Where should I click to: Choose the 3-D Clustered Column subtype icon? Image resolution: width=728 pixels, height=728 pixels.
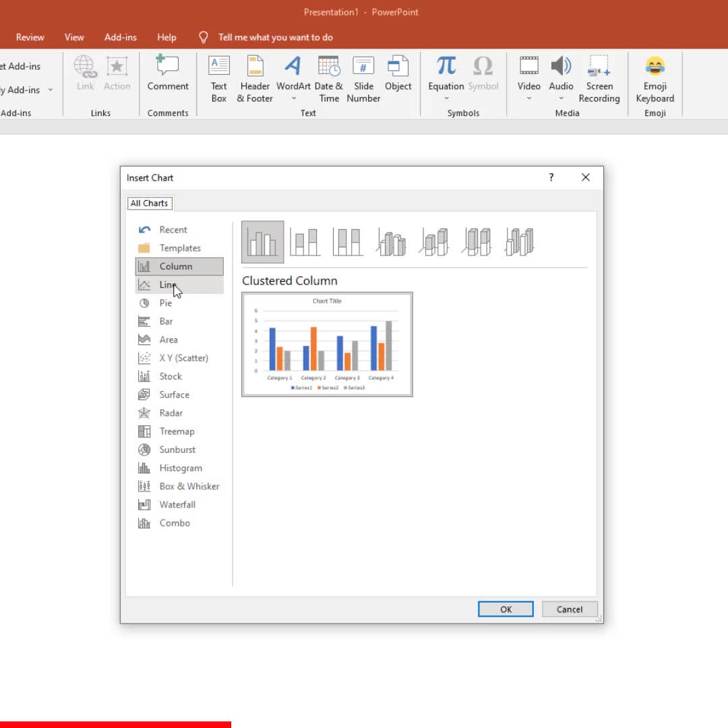point(391,241)
